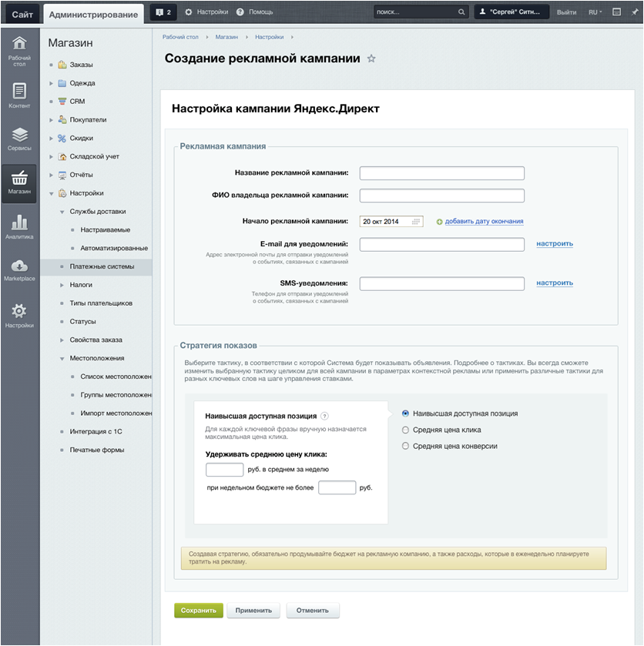The height and width of the screenshot is (646, 644).
Task: Open Помощь in the top bar
Action: (x=255, y=12)
